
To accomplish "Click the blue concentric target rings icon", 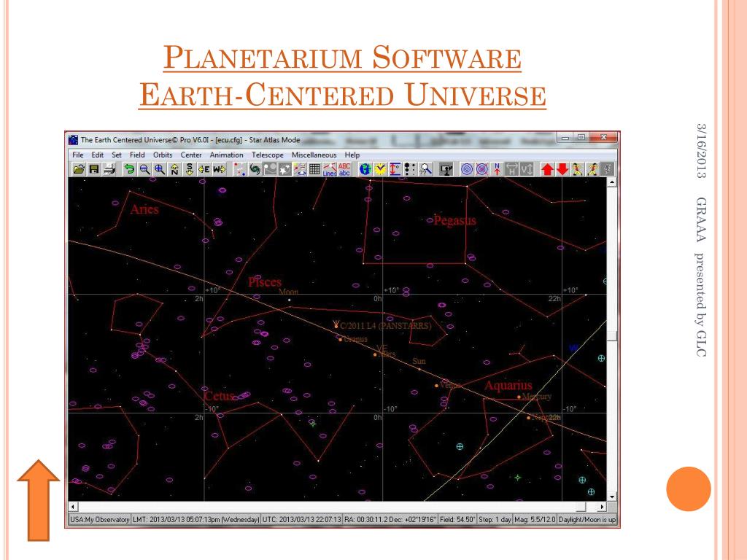I will click(x=467, y=169).
